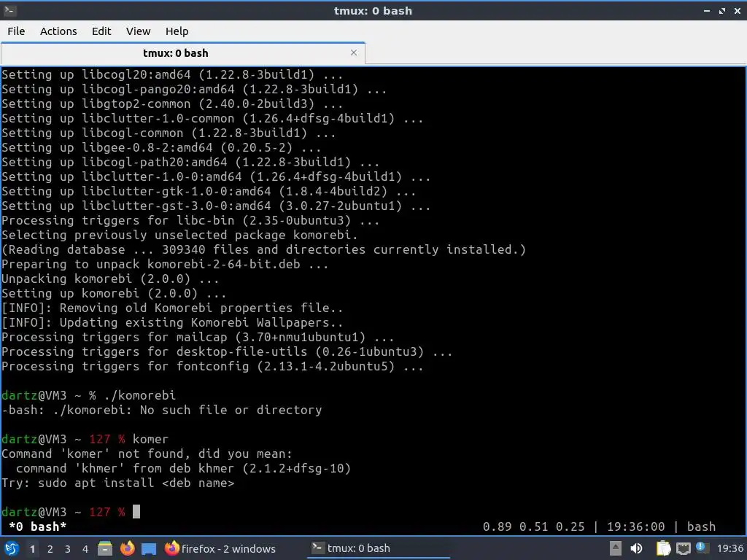This screenshot has width=747, height=560.
Task: Open the Help menu
Action: (x=177, y=31)
